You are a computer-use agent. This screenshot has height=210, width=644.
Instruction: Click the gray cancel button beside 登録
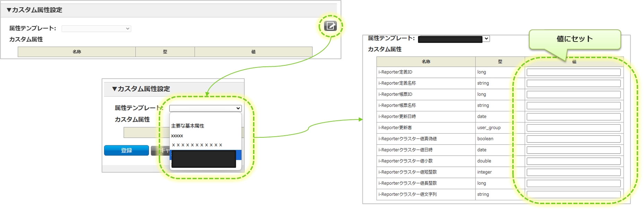click(160, 150)
